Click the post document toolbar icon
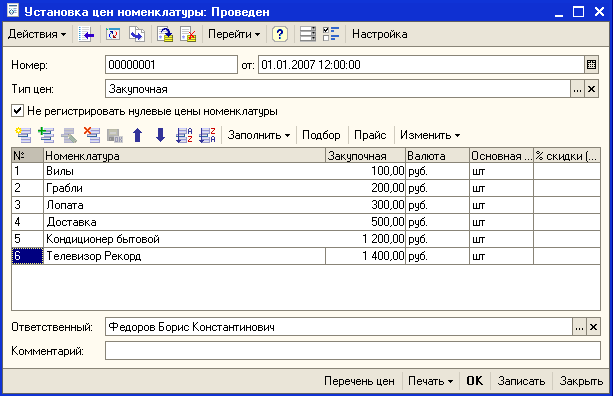614x396 pixels. click(x=165, y=34)
